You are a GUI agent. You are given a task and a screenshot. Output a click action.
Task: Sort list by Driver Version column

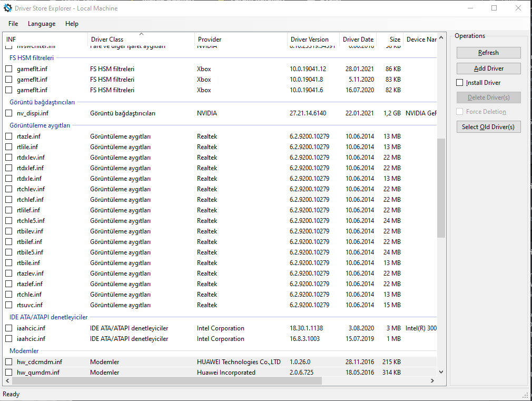(x=309, y=40)
